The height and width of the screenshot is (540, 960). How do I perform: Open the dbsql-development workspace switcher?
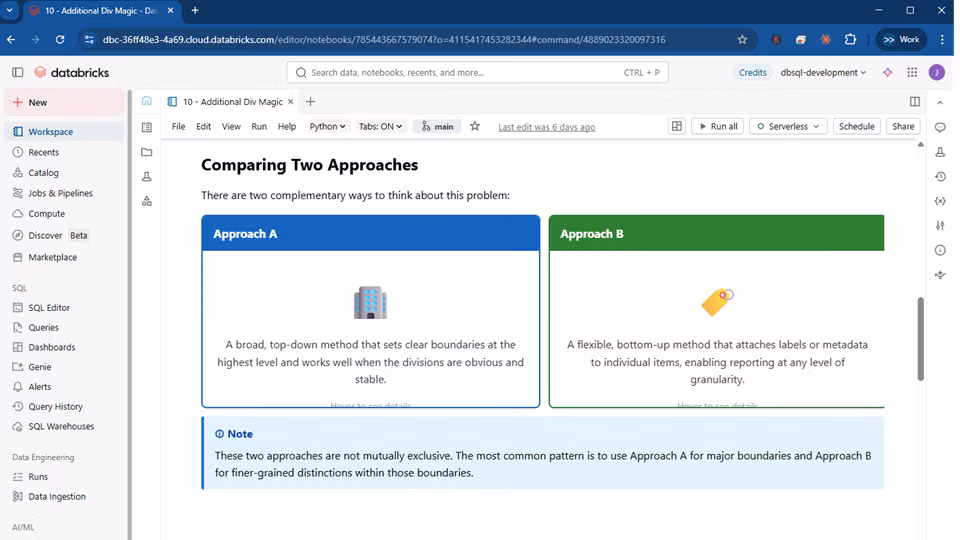pos(823,73)
